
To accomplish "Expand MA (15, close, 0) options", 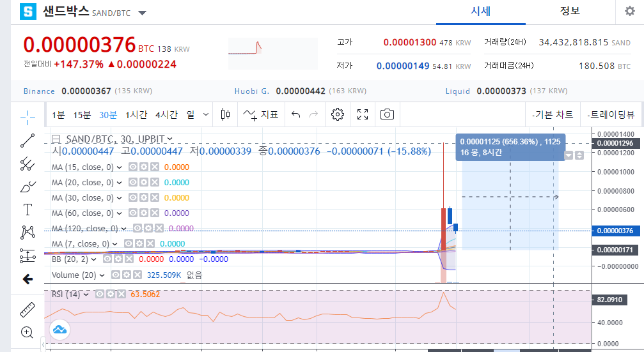I will [x=119, y=167].
